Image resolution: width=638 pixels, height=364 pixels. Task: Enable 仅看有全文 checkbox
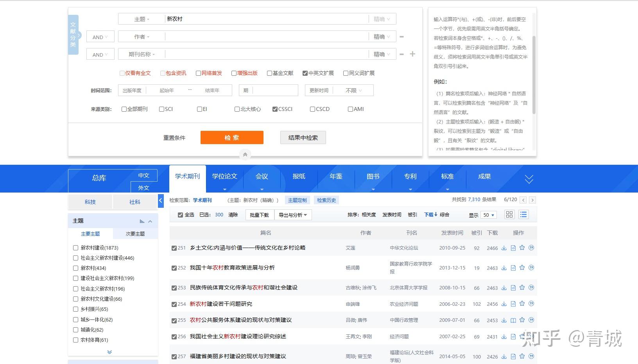tap(122, 73)
